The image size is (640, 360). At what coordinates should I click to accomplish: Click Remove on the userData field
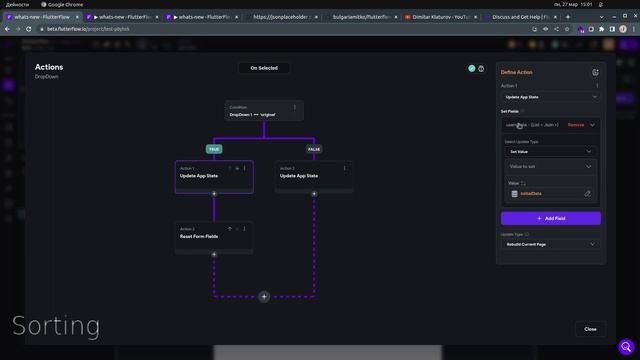[x=576, y=125]
